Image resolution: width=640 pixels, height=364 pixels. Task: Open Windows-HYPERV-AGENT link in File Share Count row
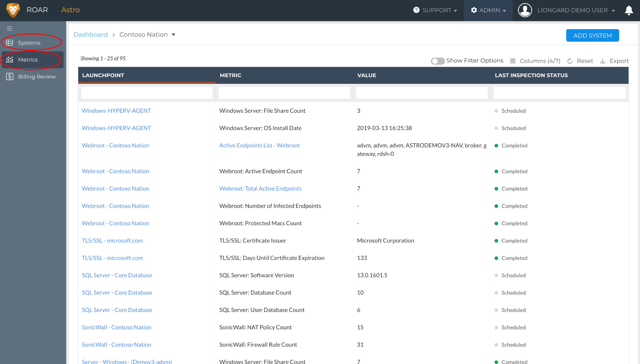(116, 111)
